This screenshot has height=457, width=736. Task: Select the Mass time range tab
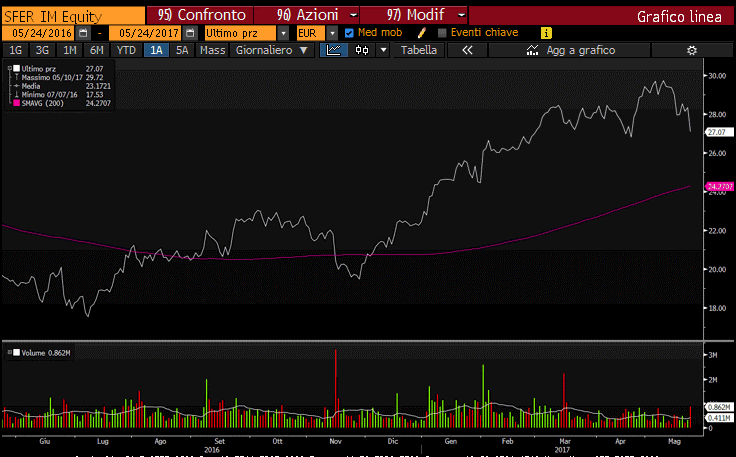(212, 50)
